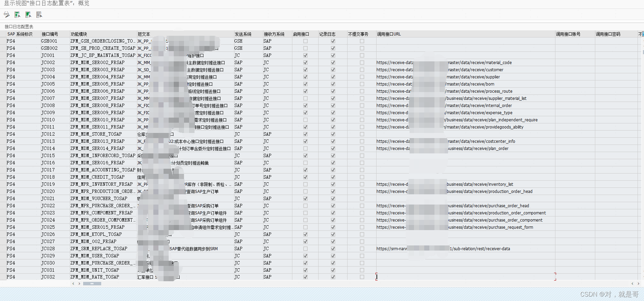Click the Select Block toolbar icon
Screen dimensions: 644x301
(28, 15)
